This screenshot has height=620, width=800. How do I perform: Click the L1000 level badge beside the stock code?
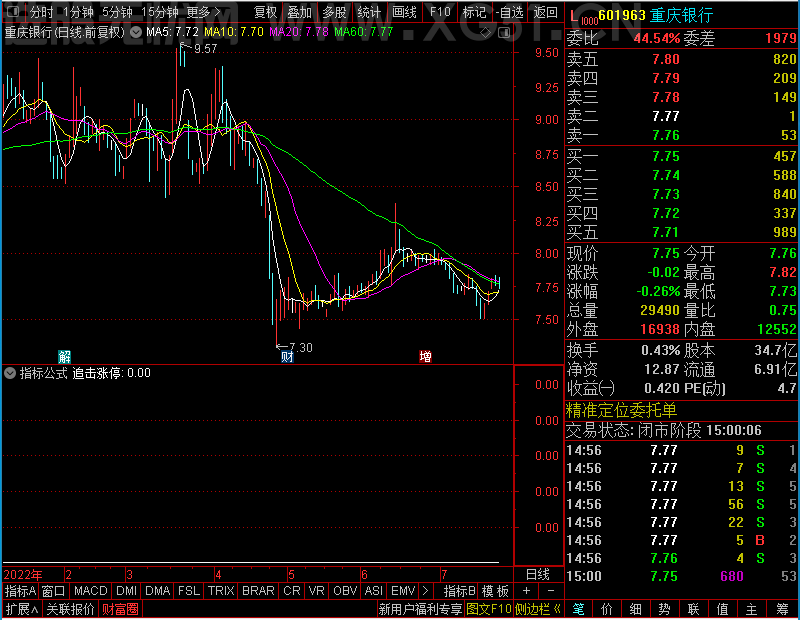pos(583,18)
